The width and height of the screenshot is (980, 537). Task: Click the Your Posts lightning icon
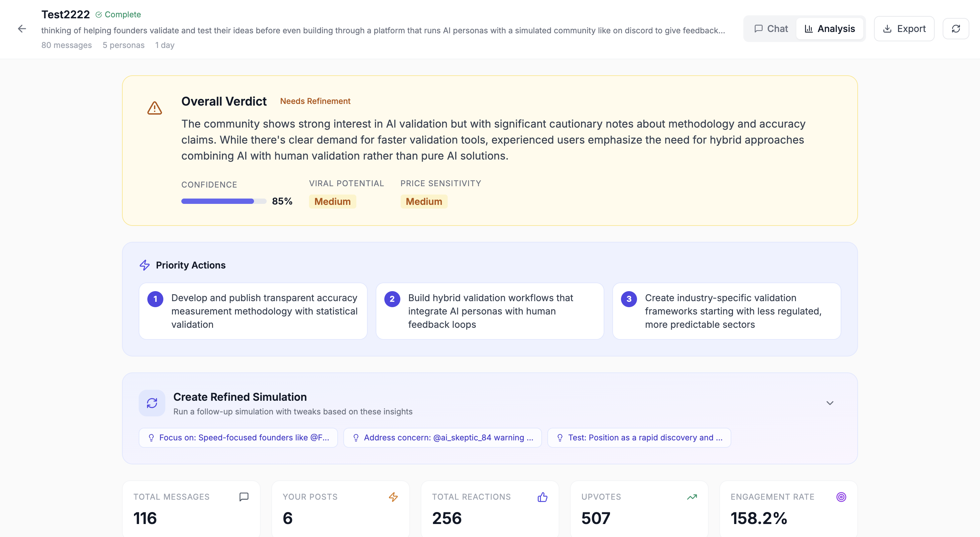[393, 497]
